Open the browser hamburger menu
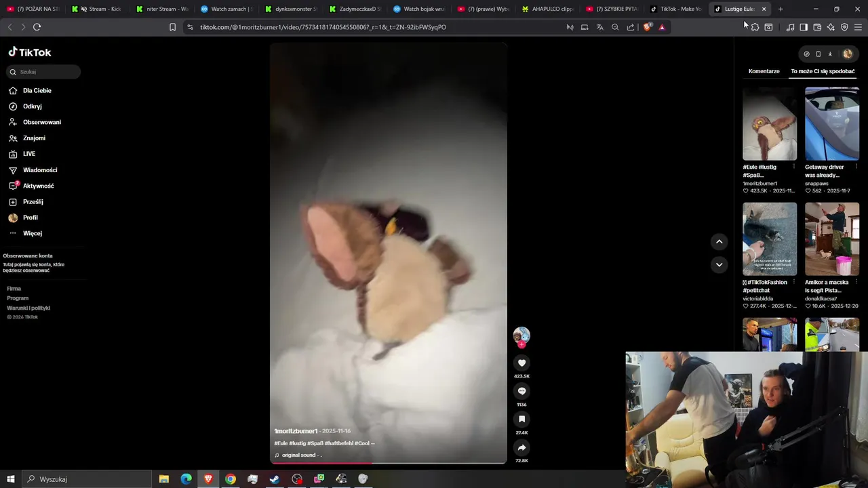 (858, 27)
